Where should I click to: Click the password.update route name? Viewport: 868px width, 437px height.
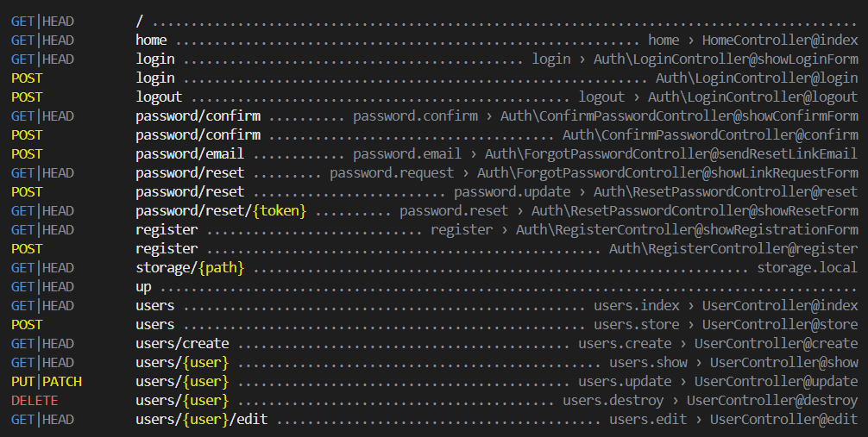pyautogui.click(x=513, y=192)
